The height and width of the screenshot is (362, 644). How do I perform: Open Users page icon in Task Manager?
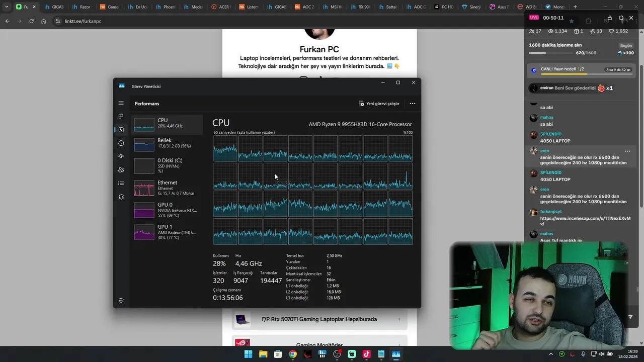(121, 170)
